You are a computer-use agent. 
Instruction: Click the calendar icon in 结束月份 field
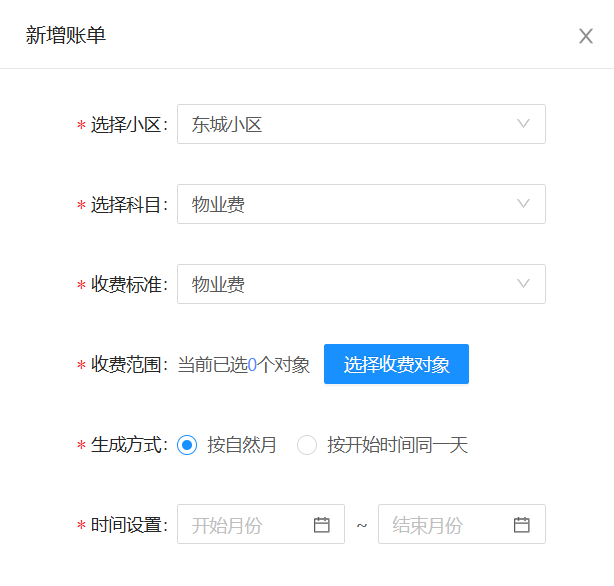[x=522, y=524]
